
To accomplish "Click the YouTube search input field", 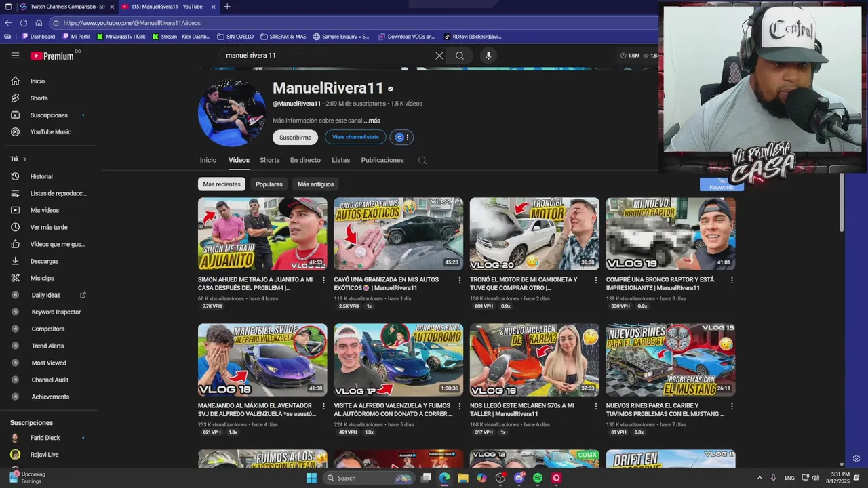I will [x=328, y=56].
